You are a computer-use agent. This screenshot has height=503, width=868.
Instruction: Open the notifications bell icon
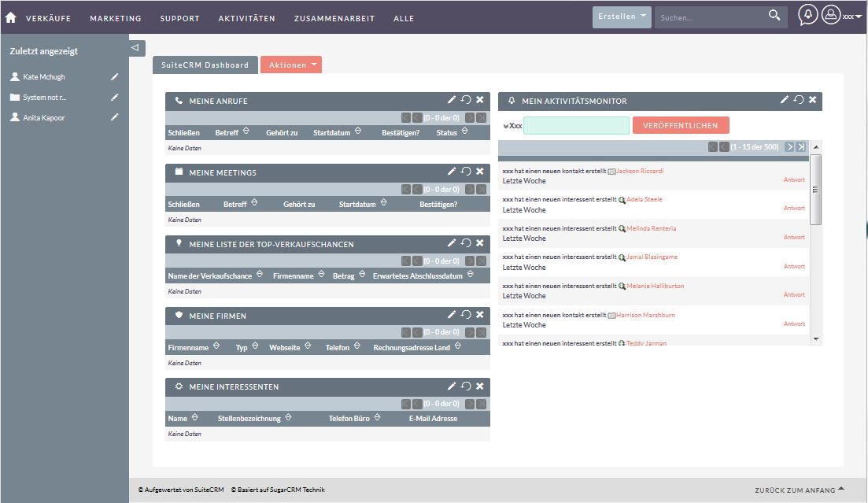pyautogui.click(x=807, y=15)
